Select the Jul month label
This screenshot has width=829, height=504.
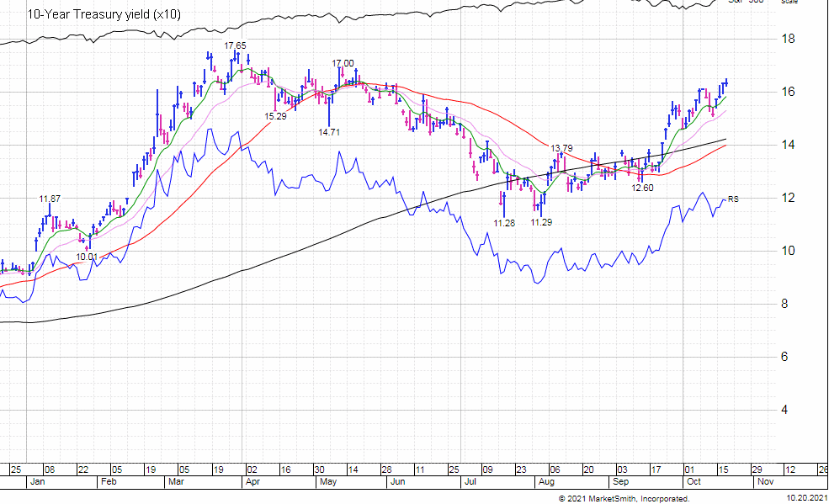[x=470, y=482]
